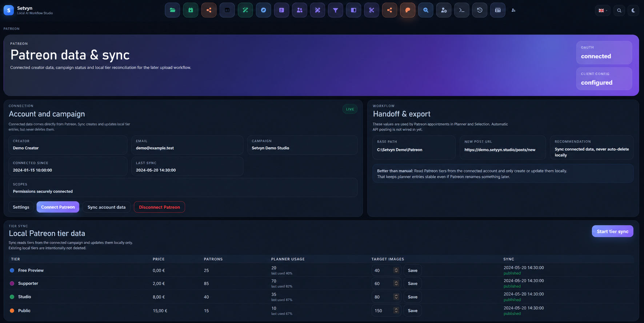
Task: Click Sync account data button
Action: (107, 207)
